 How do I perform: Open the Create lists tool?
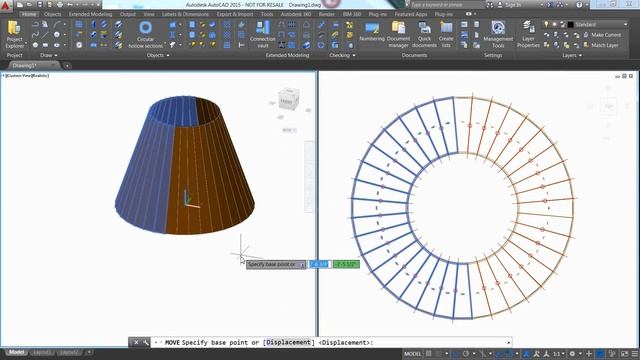(x=446, y=34)
